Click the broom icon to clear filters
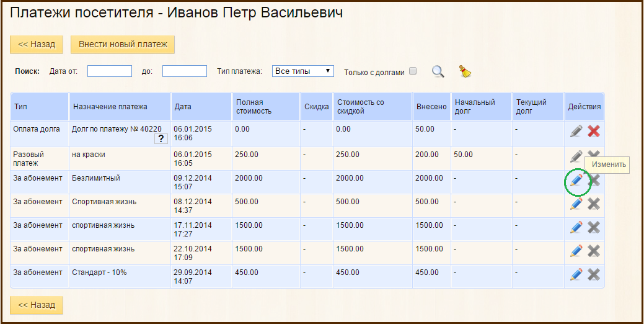Screen dimensions: 644x324 pyautogui.click(x=464, y=71)
